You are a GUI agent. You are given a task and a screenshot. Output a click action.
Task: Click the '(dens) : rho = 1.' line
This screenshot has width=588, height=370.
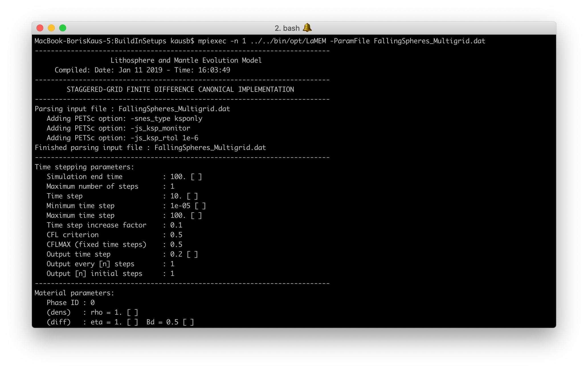pos(92,312)
